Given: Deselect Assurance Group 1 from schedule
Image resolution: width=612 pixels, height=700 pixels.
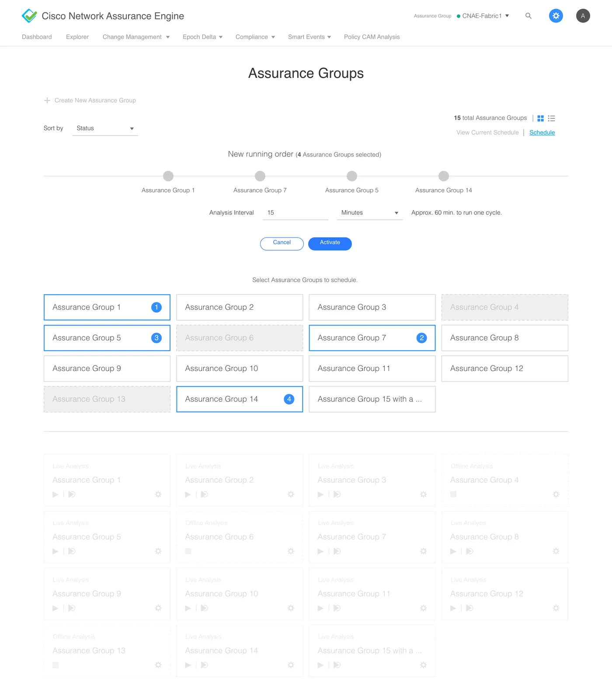Looking at the screenshot, I should coord(107,307).
